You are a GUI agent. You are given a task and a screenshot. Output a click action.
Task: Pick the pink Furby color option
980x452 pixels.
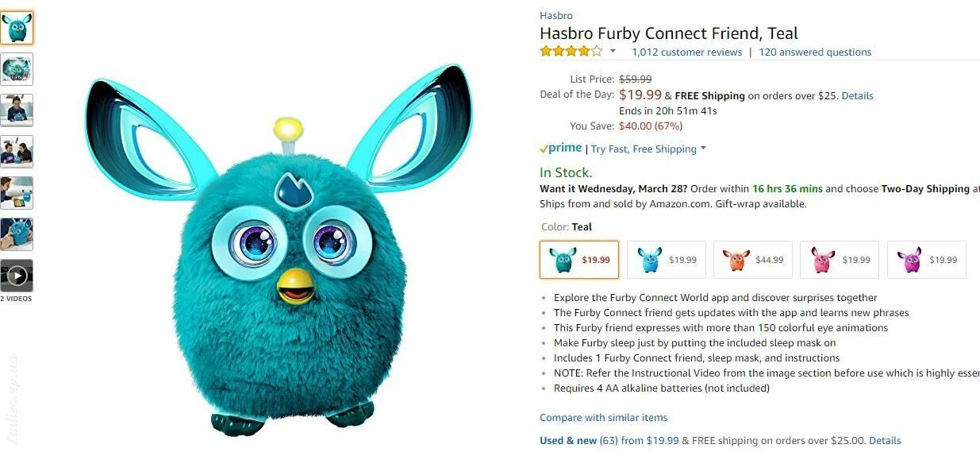click(x=840, y=260)
